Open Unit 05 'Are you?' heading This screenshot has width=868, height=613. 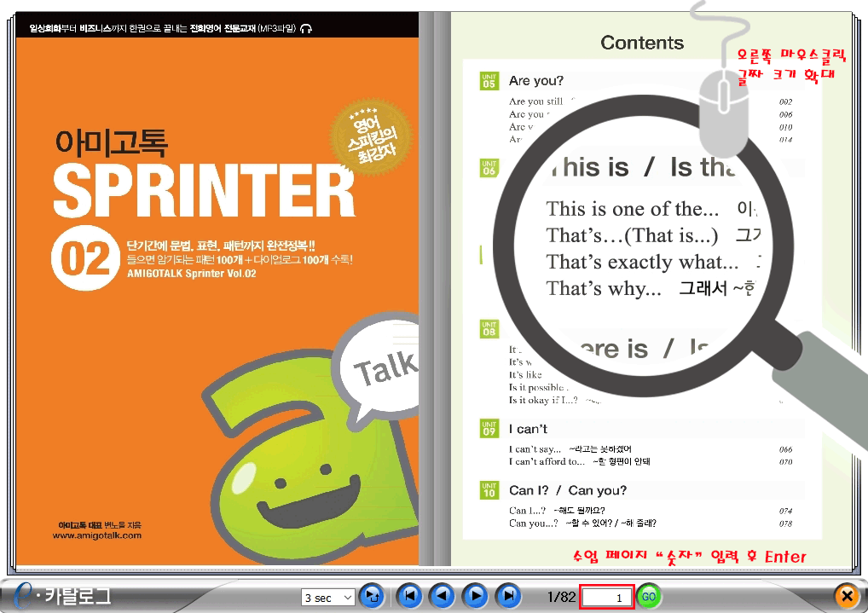click(535, 81)
